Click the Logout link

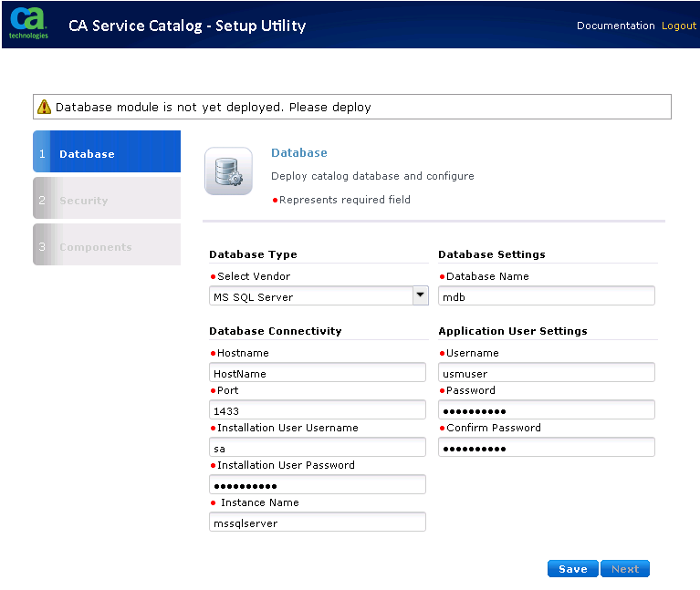[678, 26]
